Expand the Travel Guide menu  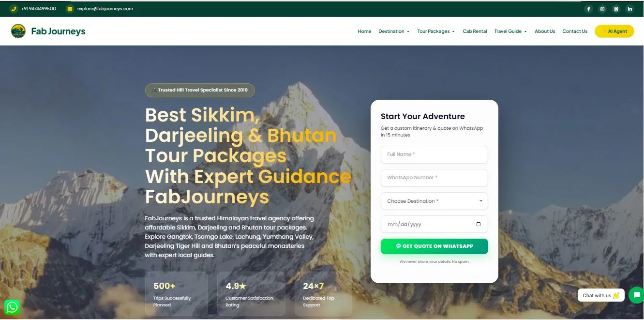click(510, 31)
